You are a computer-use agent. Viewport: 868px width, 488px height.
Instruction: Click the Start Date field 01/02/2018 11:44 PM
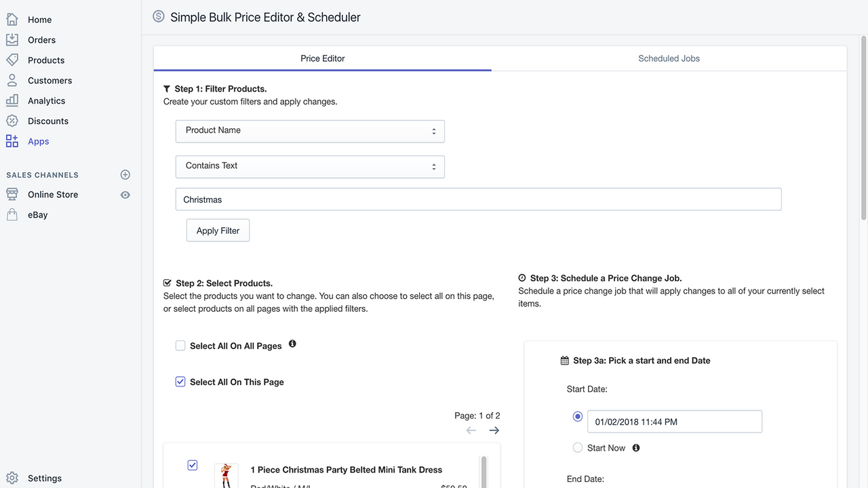675,422
